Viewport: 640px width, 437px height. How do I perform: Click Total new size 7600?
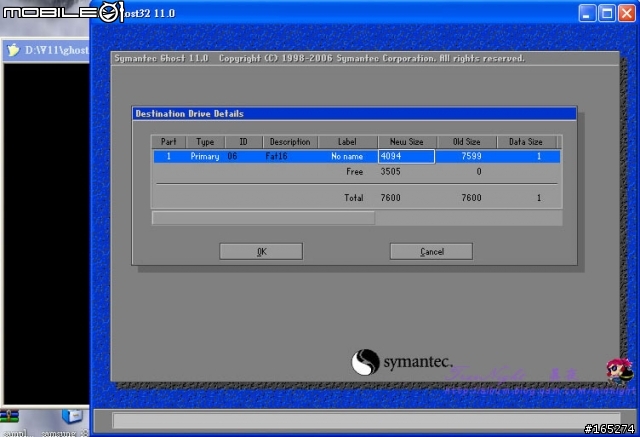tap(390, 198)
